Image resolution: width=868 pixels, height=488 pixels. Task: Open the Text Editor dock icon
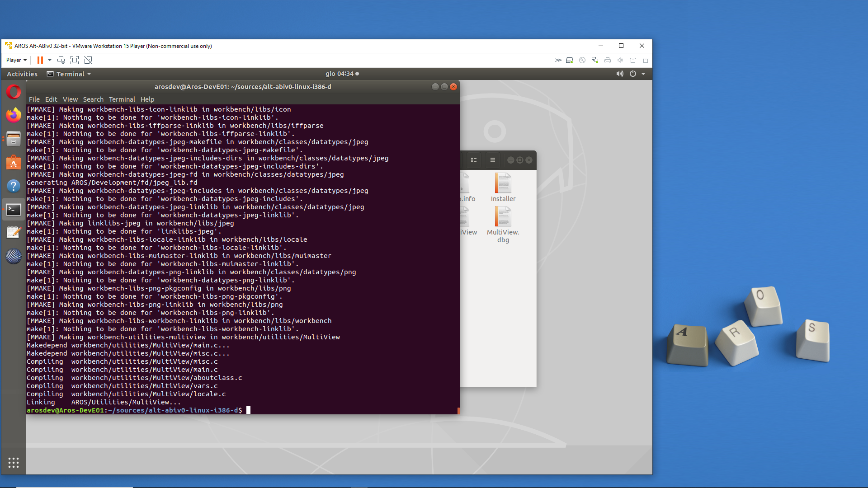pyautogui.click(x=14, y=233)
